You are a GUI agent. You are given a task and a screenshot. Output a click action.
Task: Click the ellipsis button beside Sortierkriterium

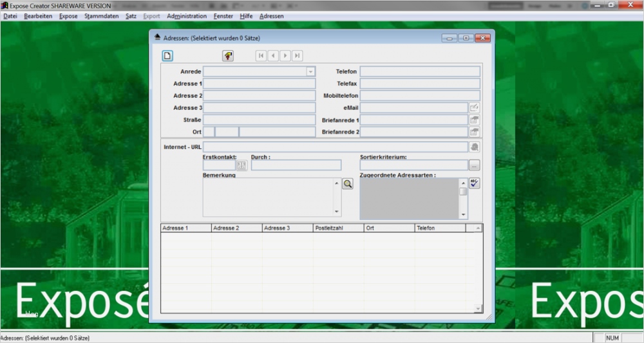click(x=475, y=165)
